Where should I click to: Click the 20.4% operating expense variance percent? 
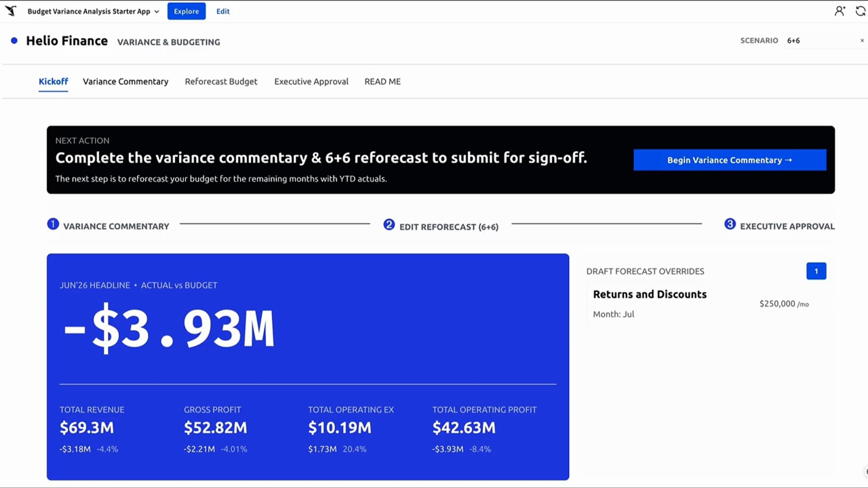coord(354,449)
